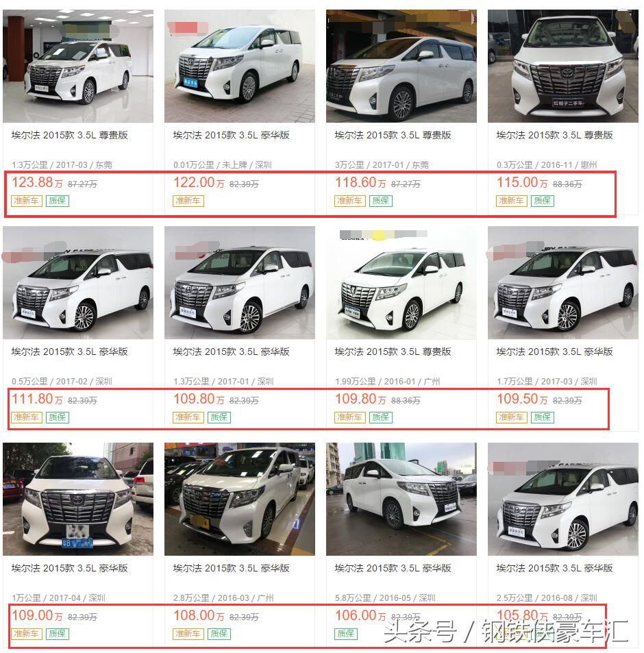644x653 pixels.
Task: Click the 准新车 tag under 122.00万
Action: (188, 201)
